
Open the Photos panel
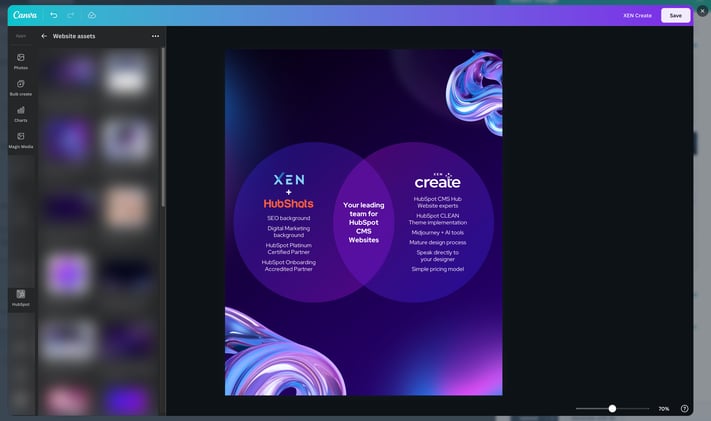click(x=21, y=61)
